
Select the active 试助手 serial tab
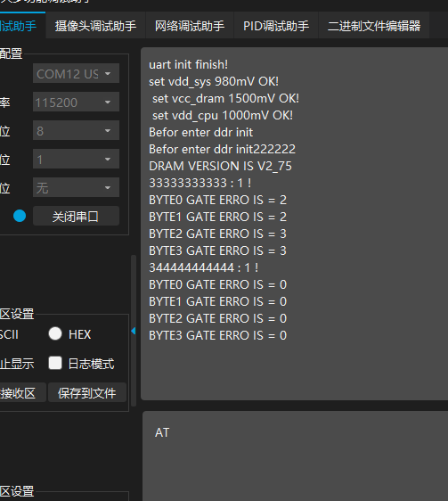click(x=22, y=26)
